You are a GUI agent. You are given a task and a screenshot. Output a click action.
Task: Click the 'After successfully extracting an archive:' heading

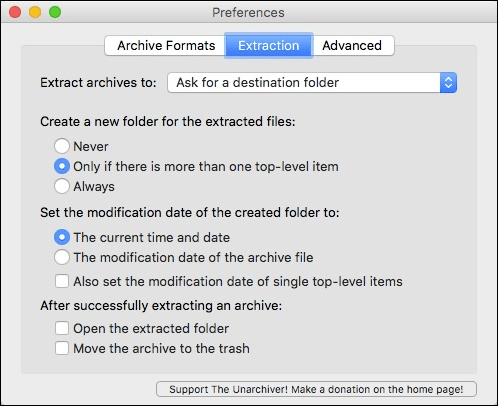click(161, 306)
